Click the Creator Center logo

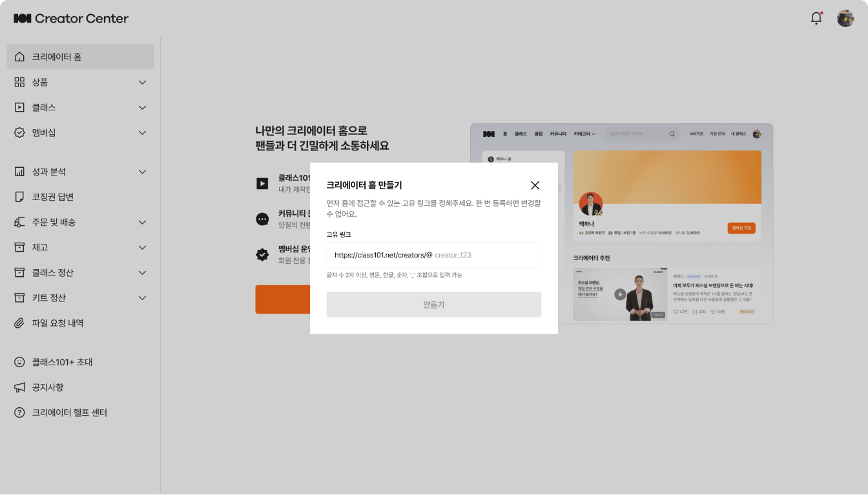pos(71,18)
